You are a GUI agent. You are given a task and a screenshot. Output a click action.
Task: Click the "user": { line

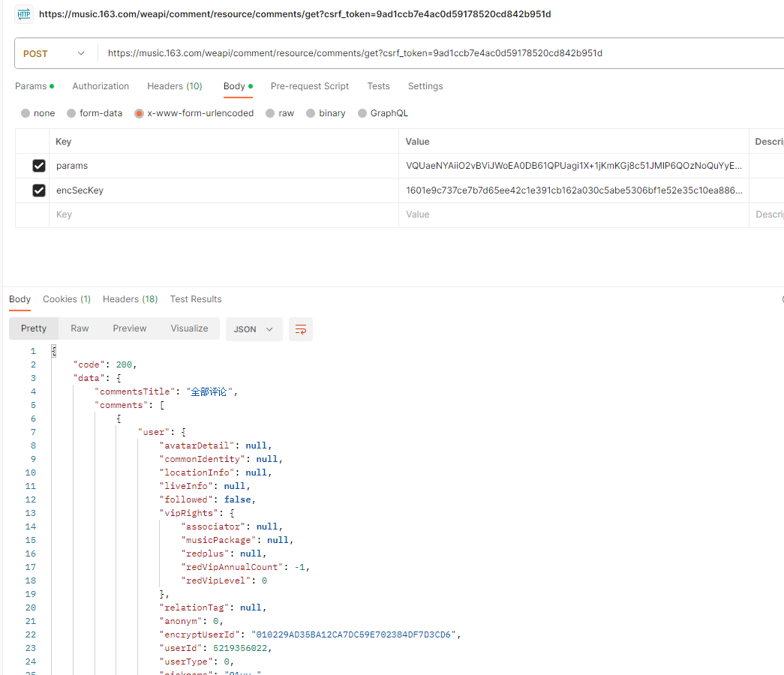[161, 432]
